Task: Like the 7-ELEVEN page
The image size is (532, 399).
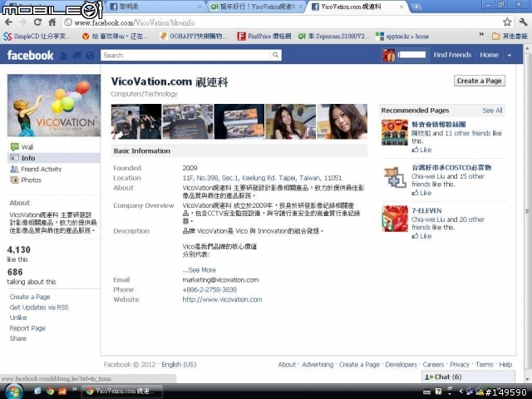Action: 421,236
